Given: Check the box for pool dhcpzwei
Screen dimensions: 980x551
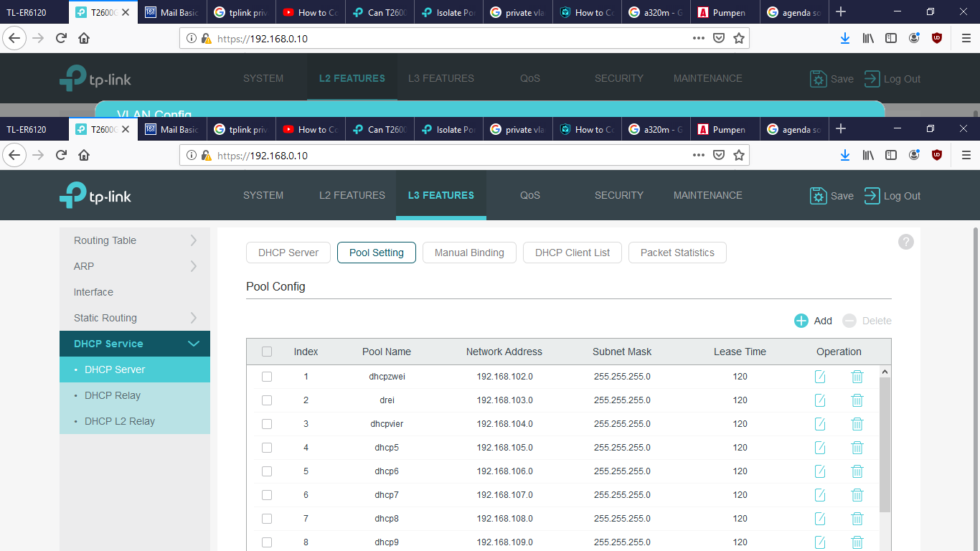Looking at the screenshot, I should (x=267, y=377).
